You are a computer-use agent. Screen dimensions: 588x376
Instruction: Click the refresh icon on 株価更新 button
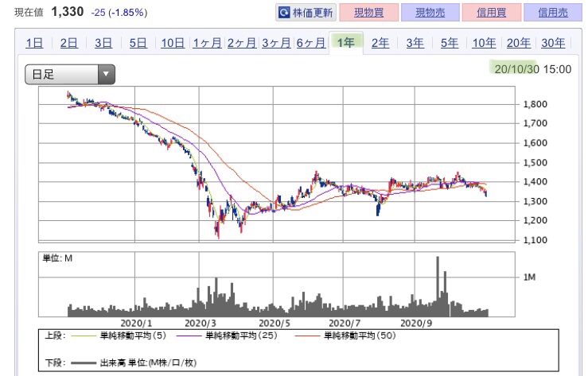coord(284,13)
